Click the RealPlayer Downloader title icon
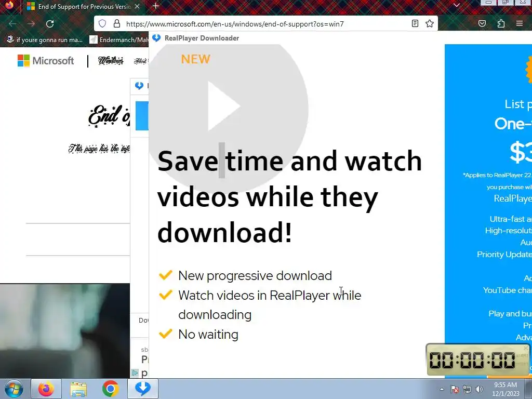532x399 pixels. coord(156,38)
